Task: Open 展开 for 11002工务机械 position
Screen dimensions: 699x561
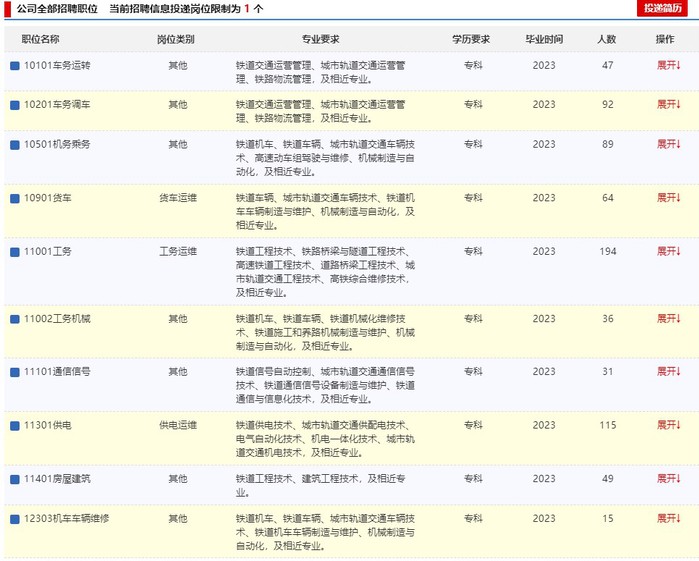Action: click(668, 318)
